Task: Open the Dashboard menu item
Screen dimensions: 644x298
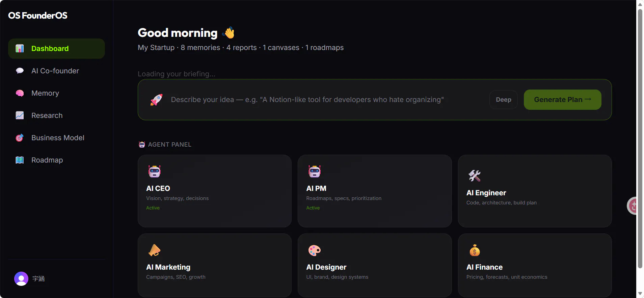Action: [x=56, y=49]
